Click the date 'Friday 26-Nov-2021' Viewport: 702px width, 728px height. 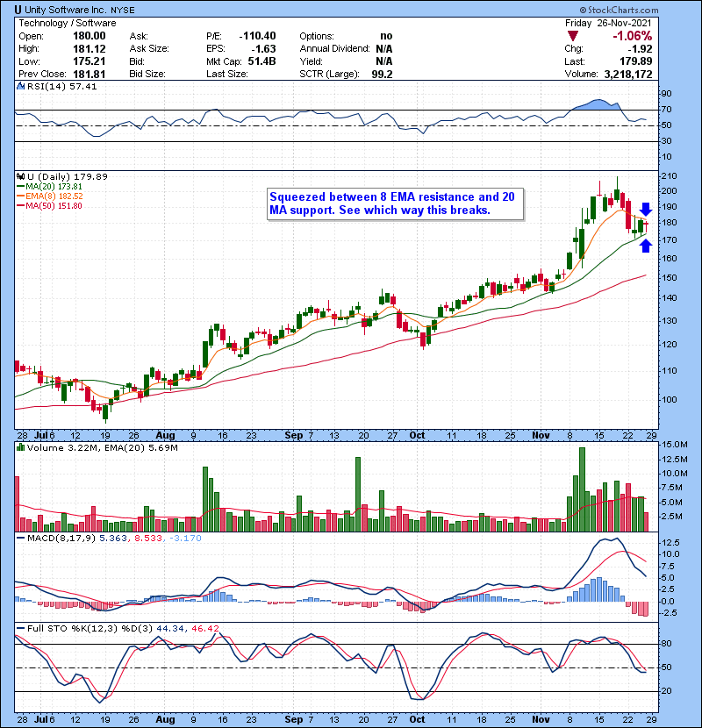tap(609, 23)
